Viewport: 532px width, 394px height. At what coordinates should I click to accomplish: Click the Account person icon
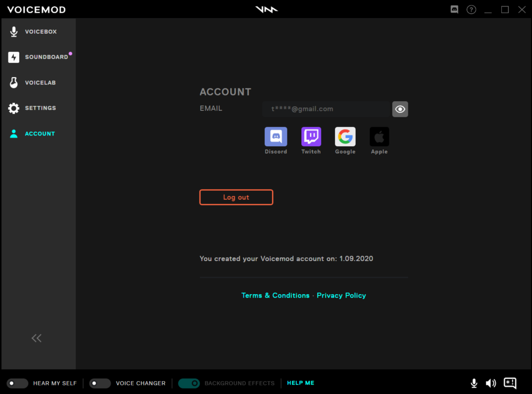[x=13, y=133]
